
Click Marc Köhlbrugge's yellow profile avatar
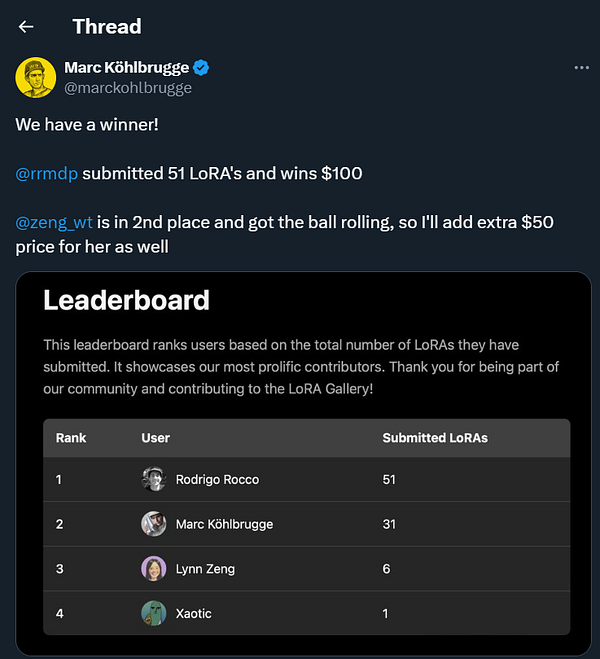(36, 77)
